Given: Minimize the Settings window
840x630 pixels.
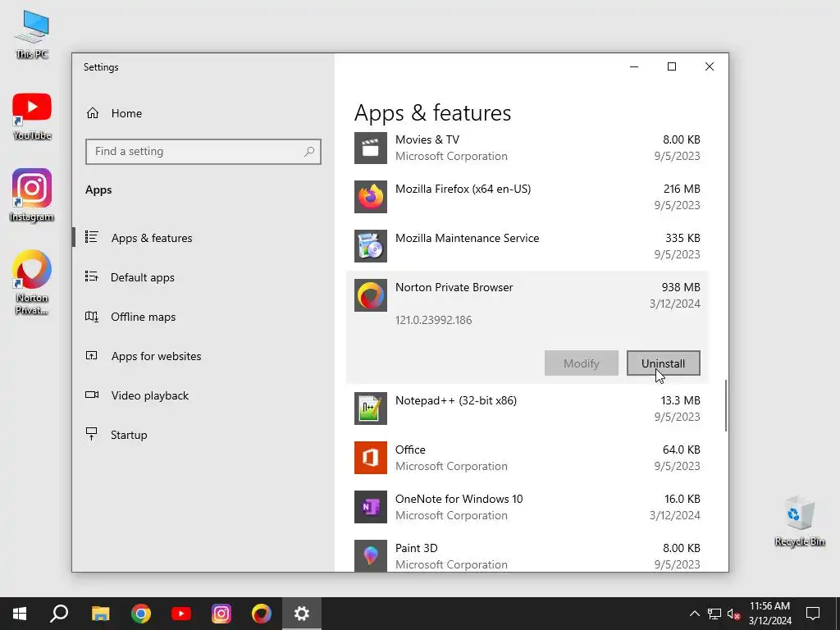Looking at the screenshot, I should pyautogui.click(x=634, y=66).
